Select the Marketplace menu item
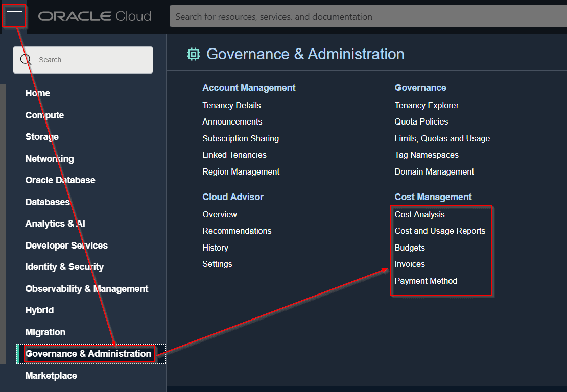Screen dimensions: 567x392 click(x=51, y=376)
